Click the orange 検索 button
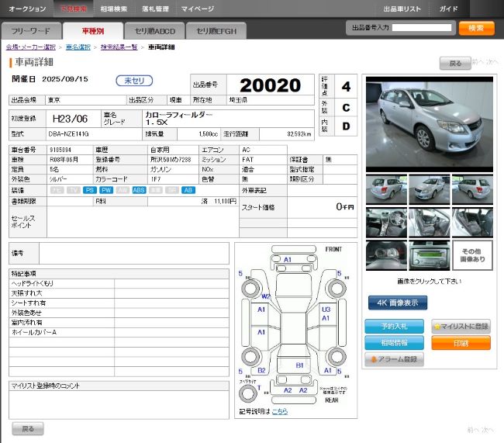Image resolution: width=504 pixels, height=443 pixels. point(476,28)
